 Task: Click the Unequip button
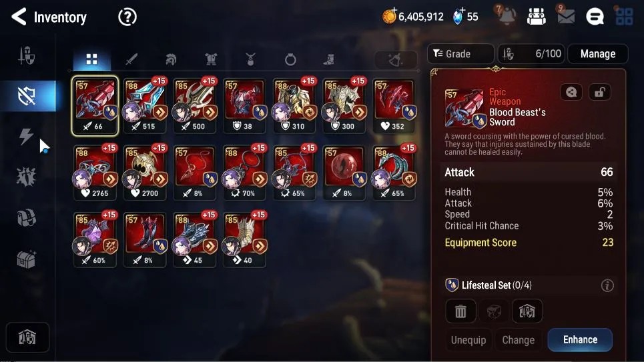point(468,340)
